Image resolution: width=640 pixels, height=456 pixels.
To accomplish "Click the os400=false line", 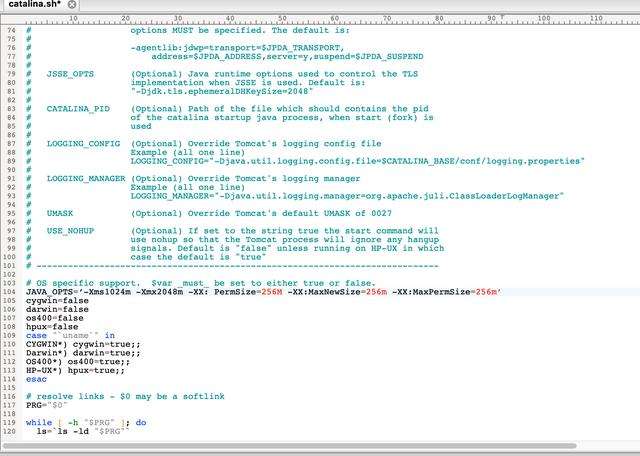I will tap(55, 318).
